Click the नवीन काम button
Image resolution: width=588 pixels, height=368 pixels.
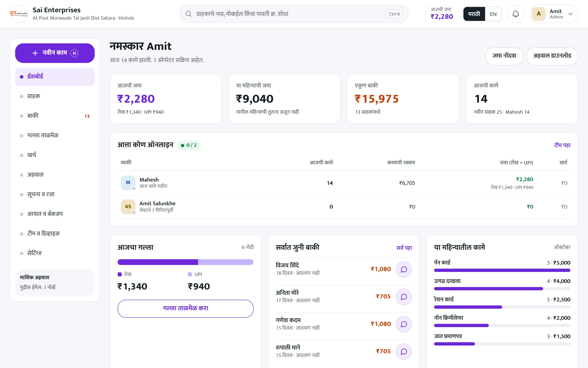55,53
